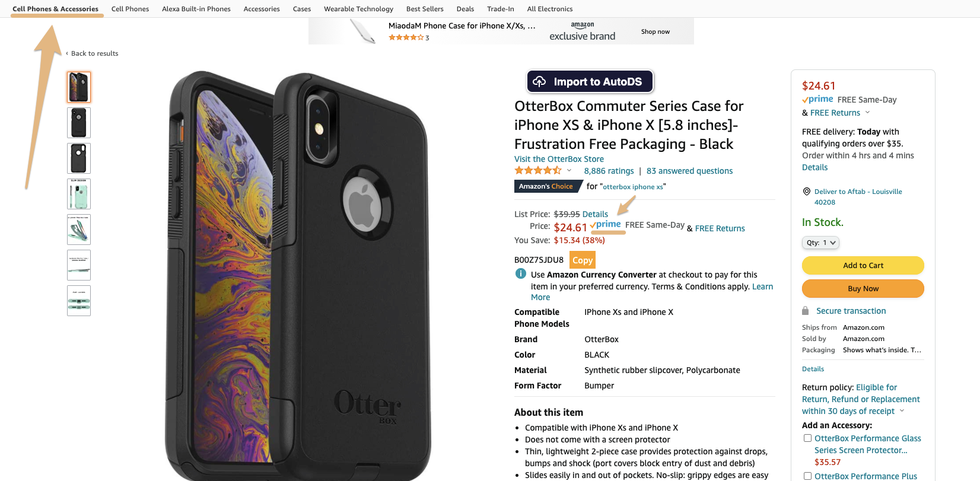
Task: Click the star rating icons under the title
Action: click(537, 171)
